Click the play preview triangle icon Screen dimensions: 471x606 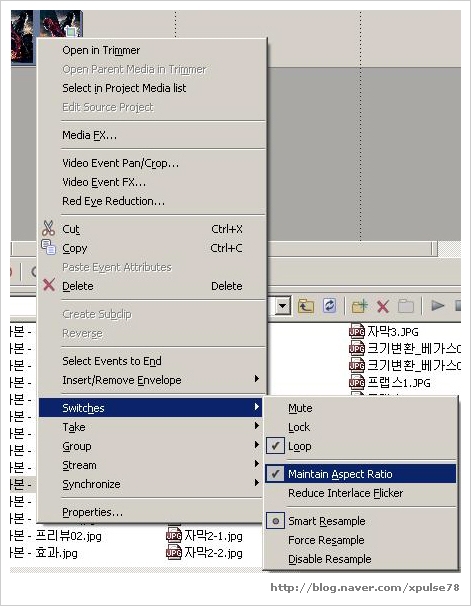click(438, 306)
